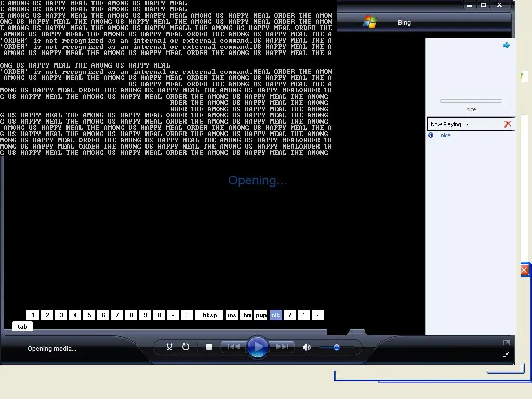Tap the on-screen 7 key

coord(117,315)
